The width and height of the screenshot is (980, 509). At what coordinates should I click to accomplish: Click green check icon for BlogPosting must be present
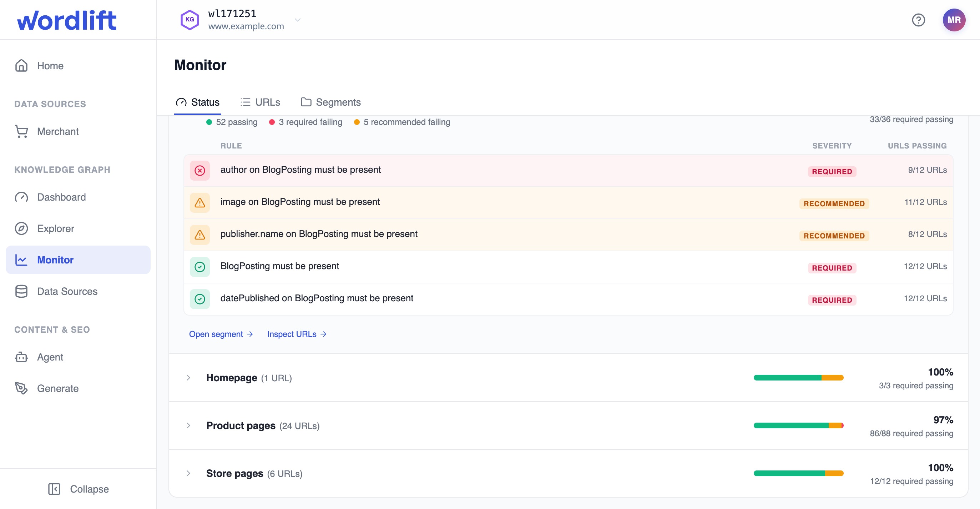200,267
